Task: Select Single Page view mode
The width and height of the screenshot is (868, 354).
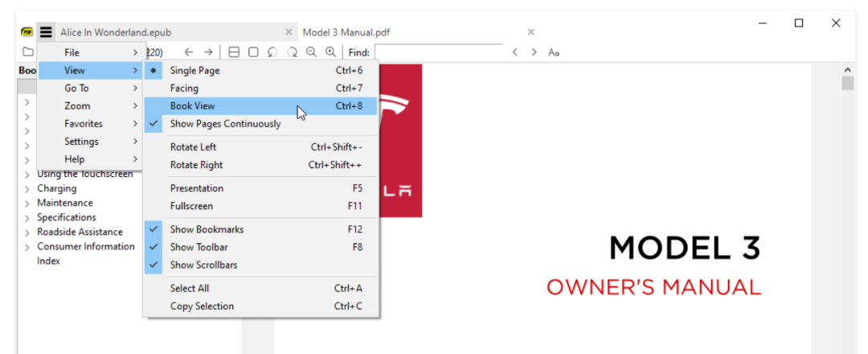Action: coord(260,70)
